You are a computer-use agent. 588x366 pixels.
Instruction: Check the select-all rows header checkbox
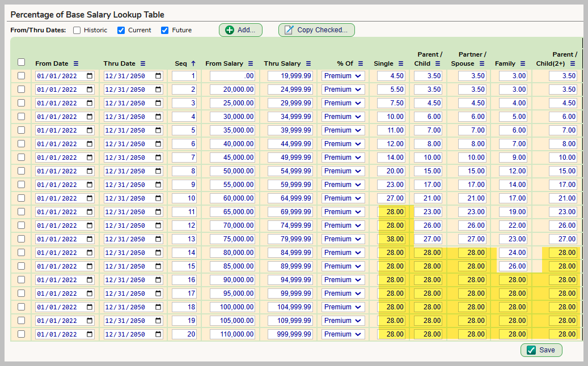[21, 62]
